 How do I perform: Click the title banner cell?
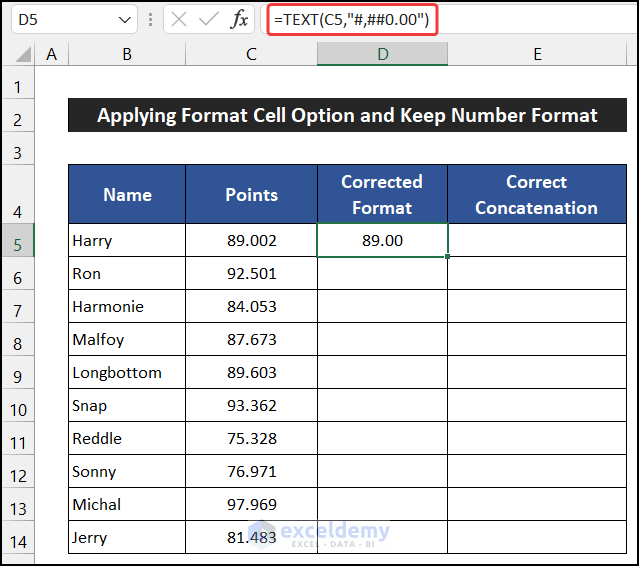[347, 116]
